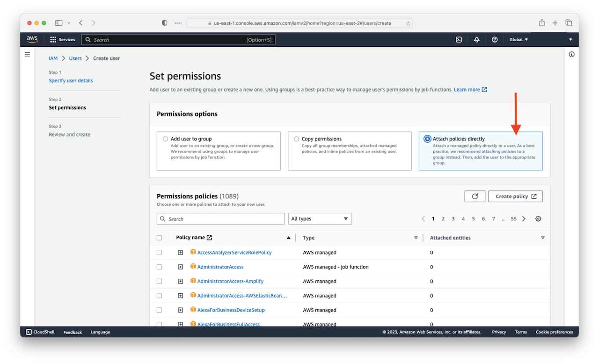
Task: Open the notifications bell
Action: (x=476, y=40)
